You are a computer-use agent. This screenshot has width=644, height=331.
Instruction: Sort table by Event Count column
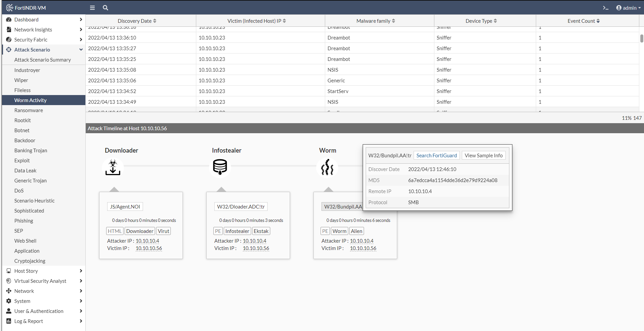point(583,21)
